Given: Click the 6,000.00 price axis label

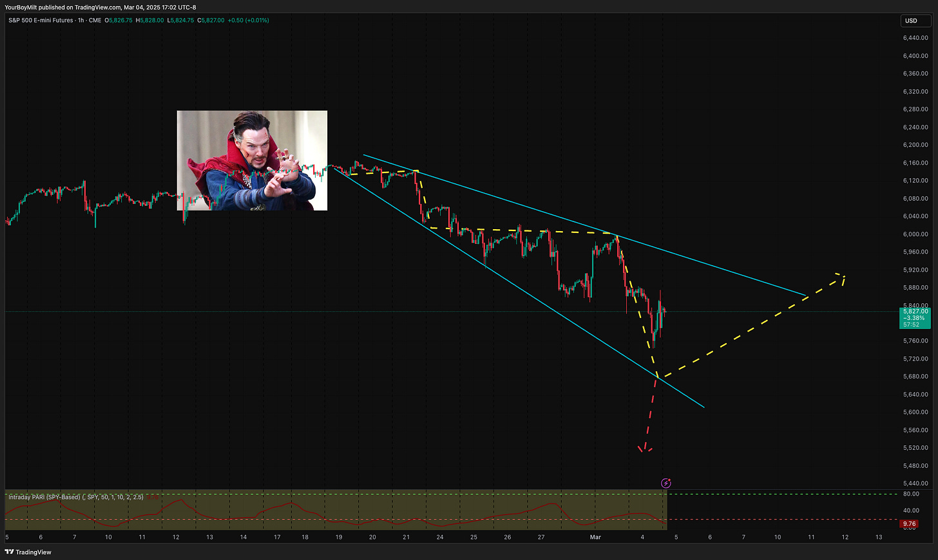Looking at the screenshot, I should tap(915, 234).
